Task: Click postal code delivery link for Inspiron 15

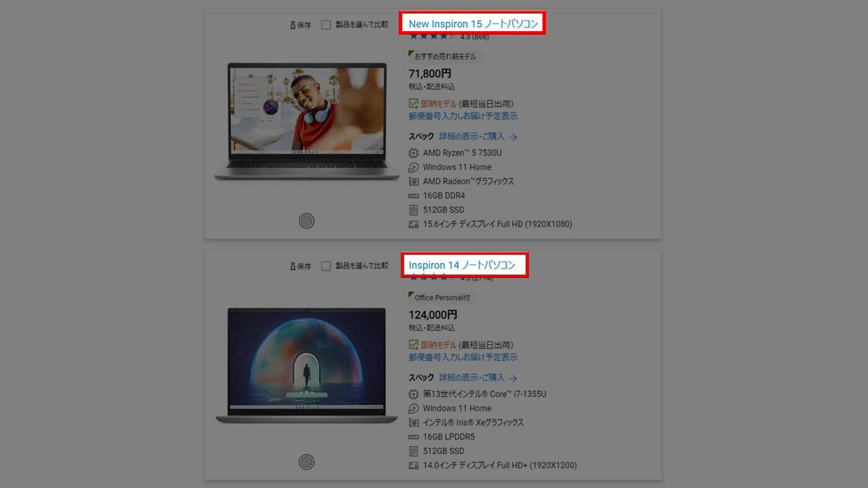Action: pyautogui.click(x=462, y=116)
